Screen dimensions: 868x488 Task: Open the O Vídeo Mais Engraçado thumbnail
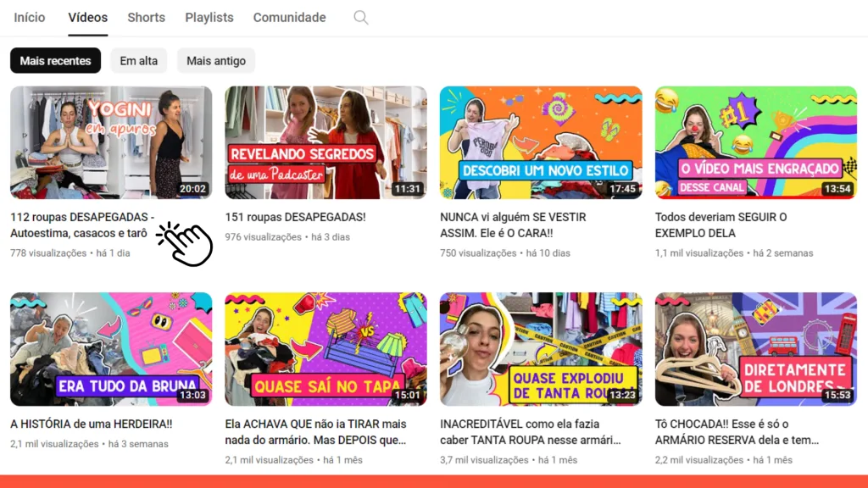pyautogui.click(x=755, y=142)
